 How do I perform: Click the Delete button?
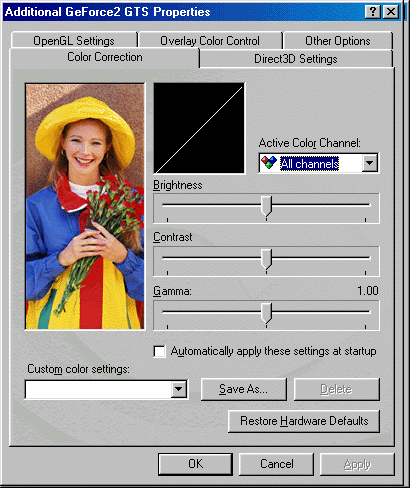tap(336, 389)
